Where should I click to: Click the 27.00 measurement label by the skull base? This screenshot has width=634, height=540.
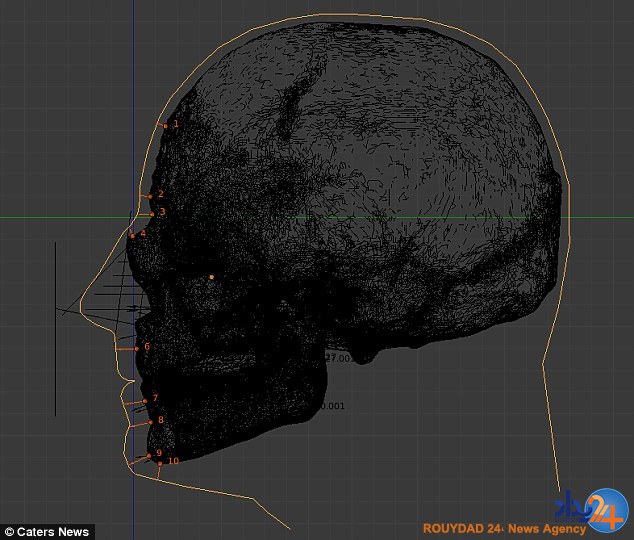point(338,358)
